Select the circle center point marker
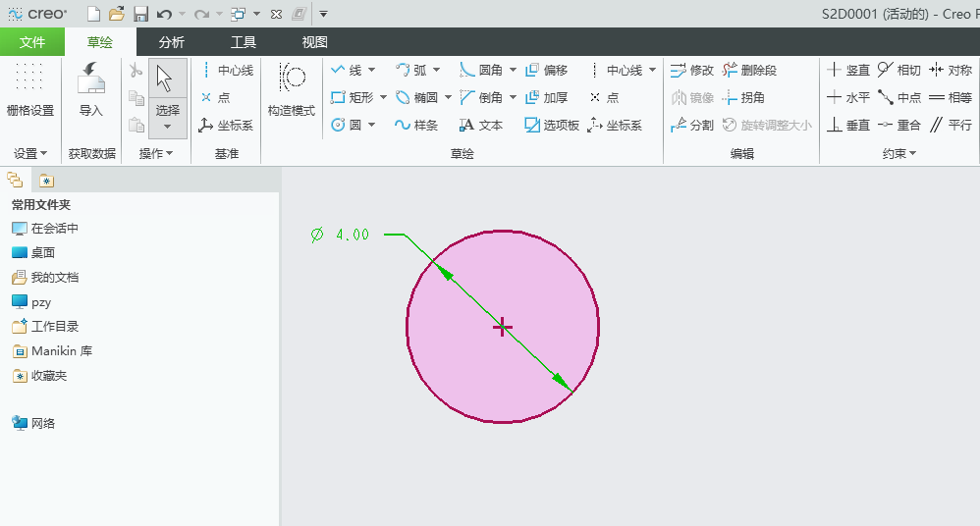The height and width of the screenshot is (526, 980). coord(503,327)
